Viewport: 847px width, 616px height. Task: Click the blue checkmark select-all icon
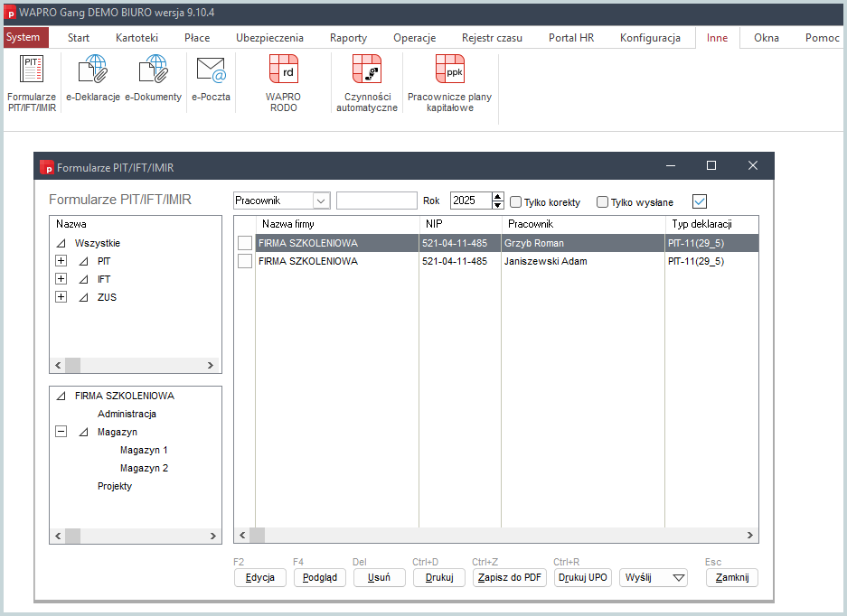[699, 201]
